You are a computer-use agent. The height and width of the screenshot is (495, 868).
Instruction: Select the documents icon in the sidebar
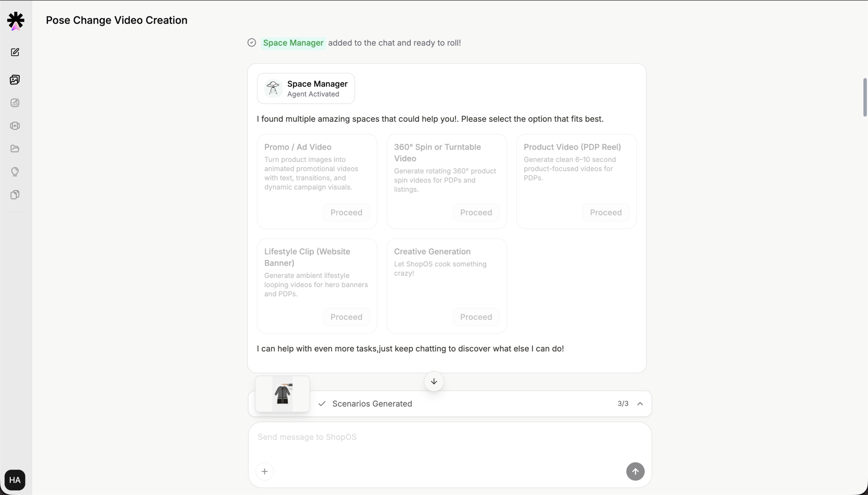[x=15, y=194]
